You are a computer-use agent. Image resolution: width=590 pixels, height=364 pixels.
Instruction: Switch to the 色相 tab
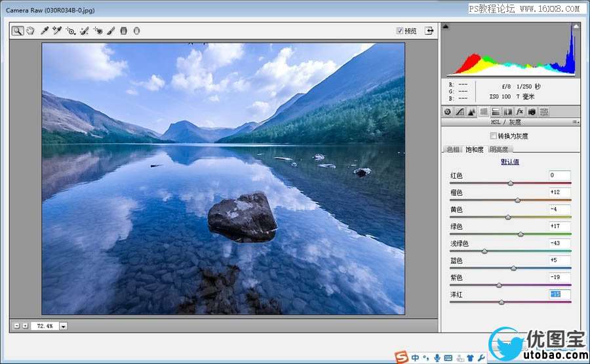coord(453,149)
